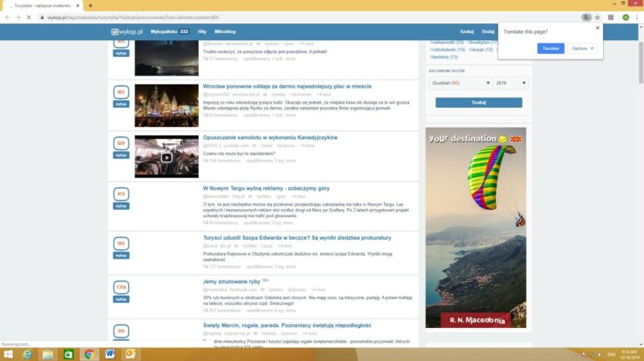Open the translate Options dropdown
Viewport: 644px width, 361px height.
tap(583, 48)
